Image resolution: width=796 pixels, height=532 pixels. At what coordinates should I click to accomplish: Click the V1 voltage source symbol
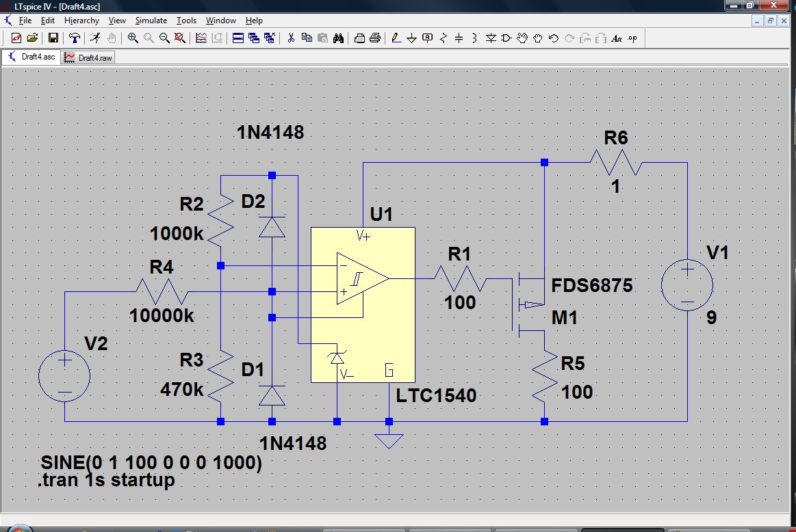pyautogui.click(x=687, y=285)
